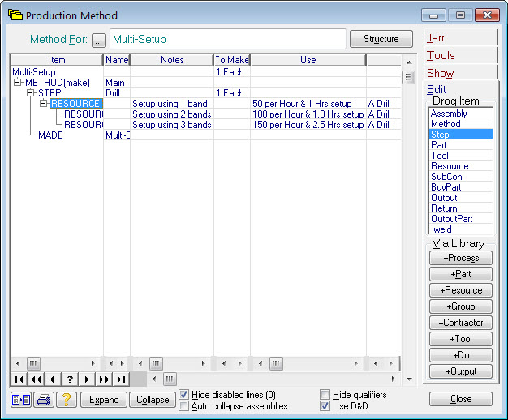Toggle Hide disabled lines checkbox
The height and width of the screenshot is (420, 508).
183,394
